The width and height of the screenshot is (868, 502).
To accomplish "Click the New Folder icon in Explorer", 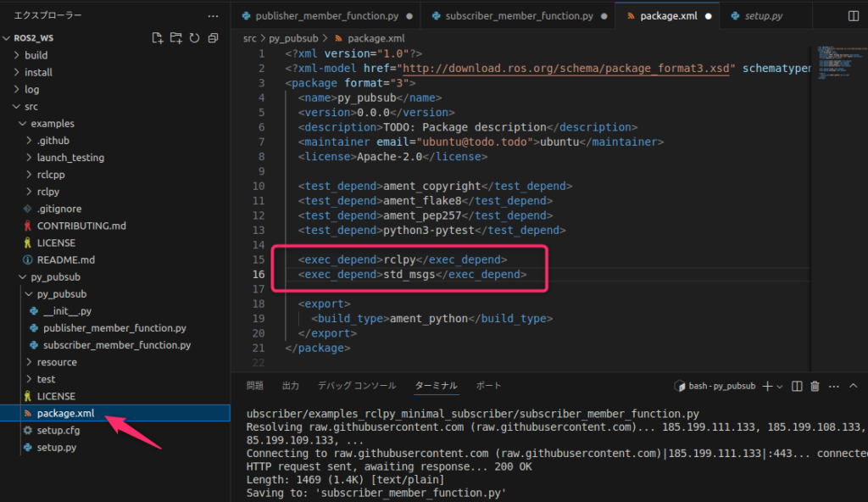I will pyautogui.click(x=176, y=38).
